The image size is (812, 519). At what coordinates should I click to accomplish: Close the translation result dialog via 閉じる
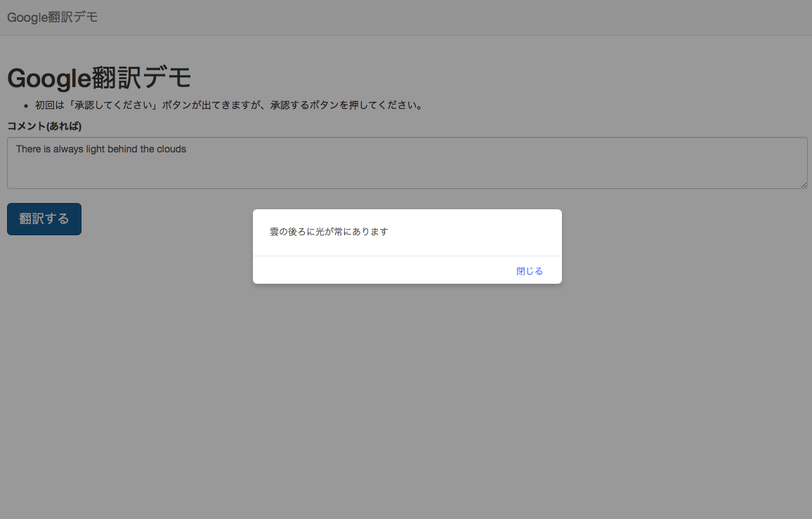pos(529,271)
